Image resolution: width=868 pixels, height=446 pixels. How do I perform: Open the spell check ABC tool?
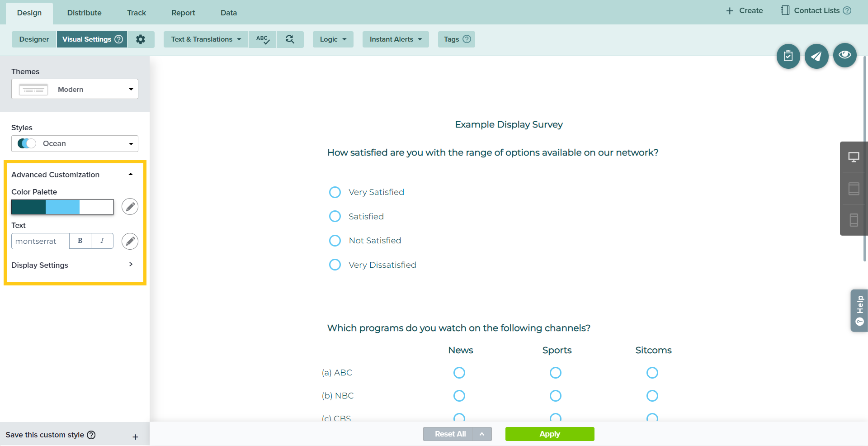[x=262, y=39]
